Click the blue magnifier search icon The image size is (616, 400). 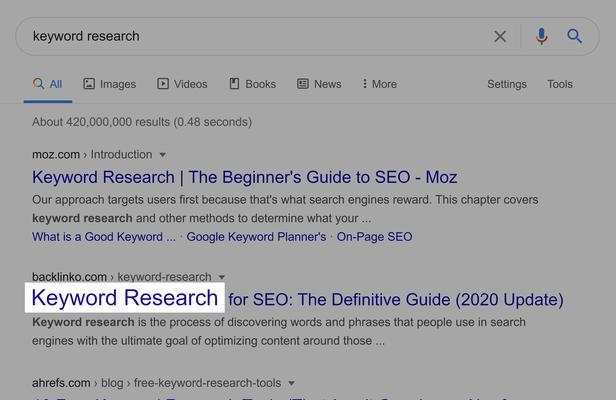click(575, 37)
